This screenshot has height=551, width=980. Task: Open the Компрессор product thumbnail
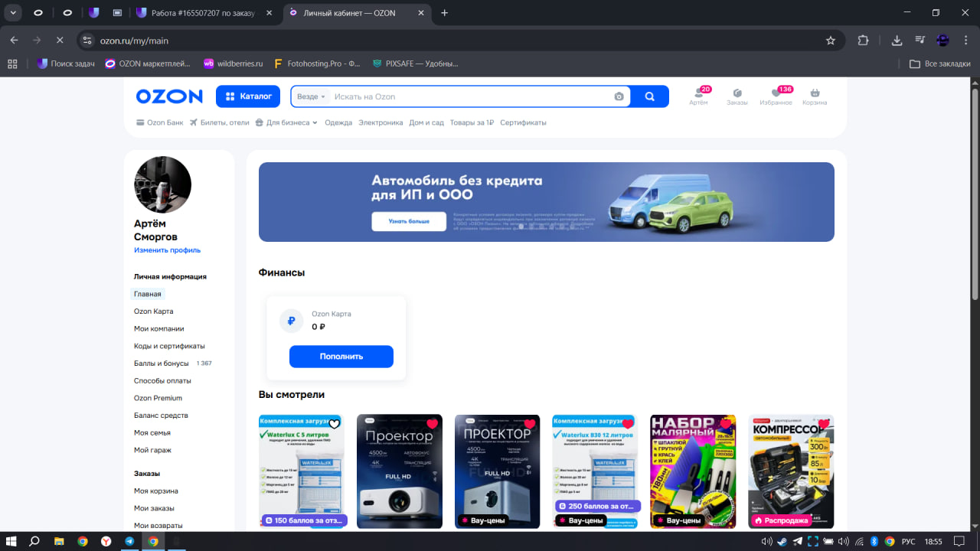click(791, 471)
